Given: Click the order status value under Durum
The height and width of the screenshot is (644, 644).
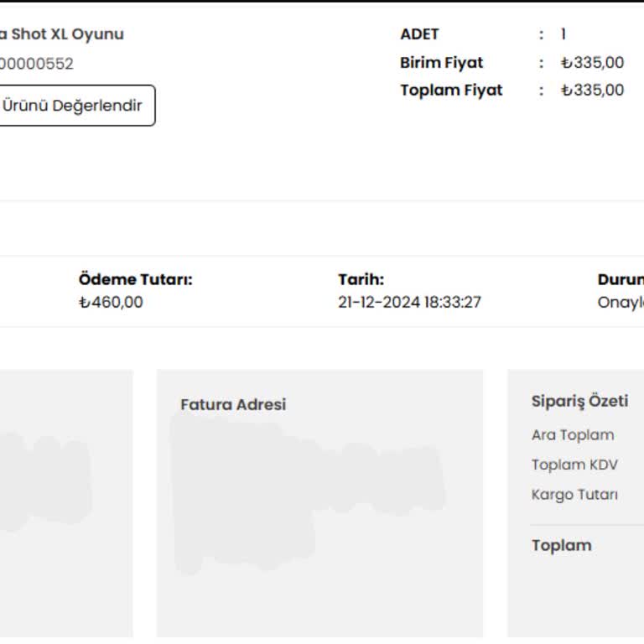Looking at the screenshot, I should click(x=621, y=303).
